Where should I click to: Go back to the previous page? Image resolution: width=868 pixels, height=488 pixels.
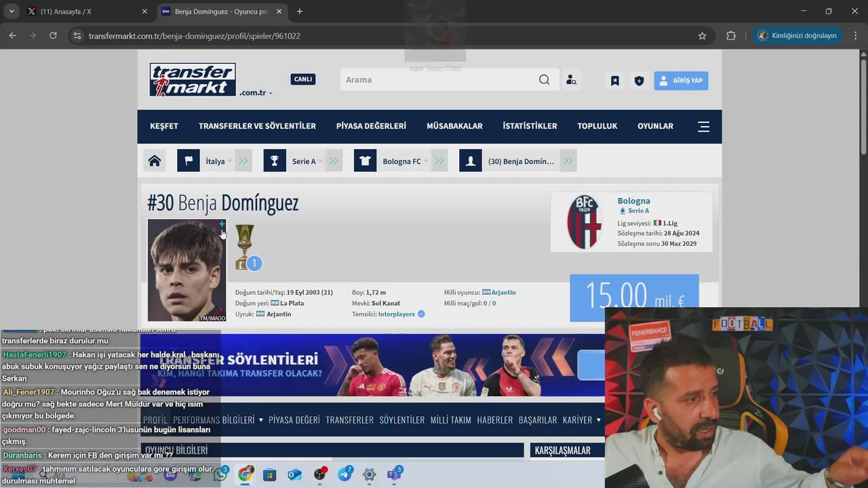tap(12, 36)
